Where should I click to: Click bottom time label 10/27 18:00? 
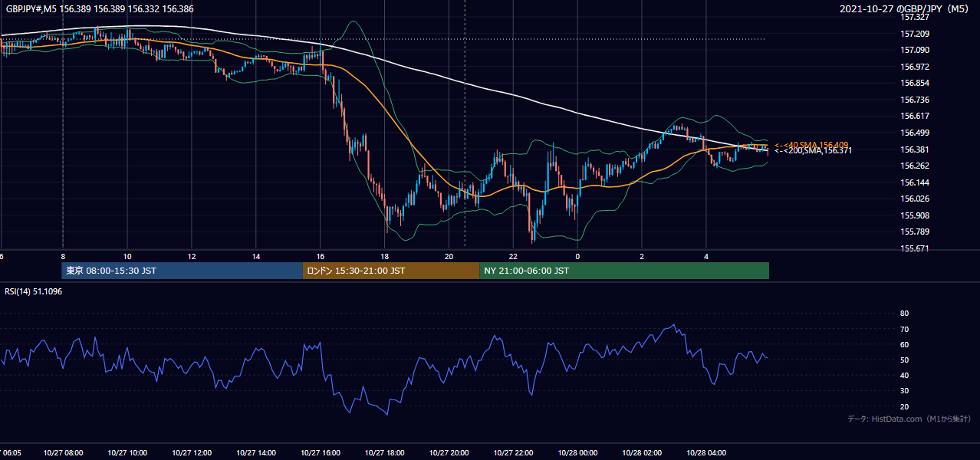(x=385, y=453)
